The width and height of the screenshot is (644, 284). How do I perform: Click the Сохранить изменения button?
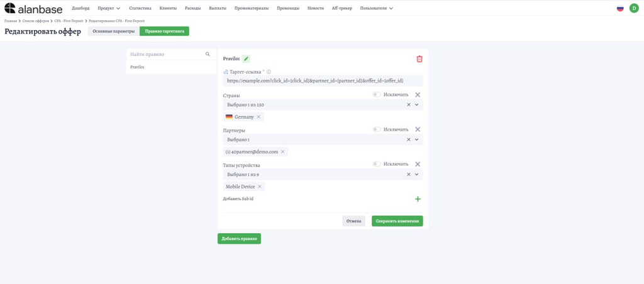(397, 221)
